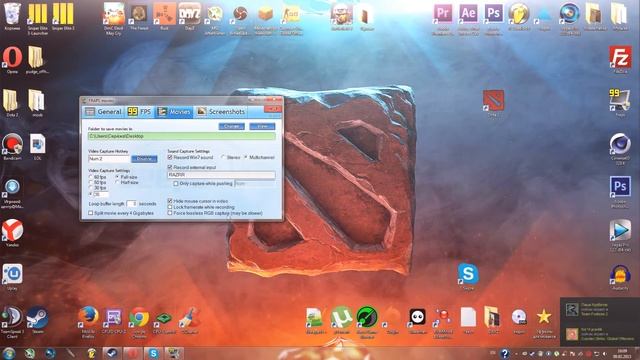
Task: Click the taskbar clock and date
Action: point(623,353)
